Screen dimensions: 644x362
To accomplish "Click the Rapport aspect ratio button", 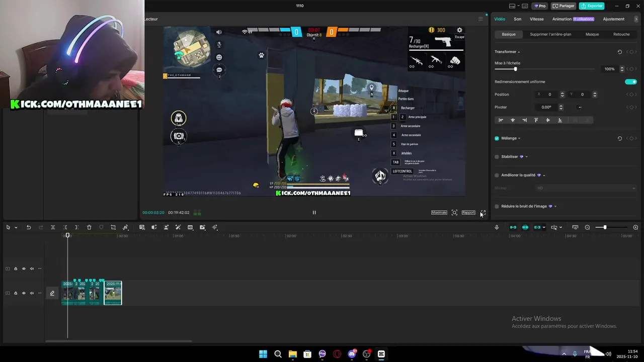I will coord(468,213).
